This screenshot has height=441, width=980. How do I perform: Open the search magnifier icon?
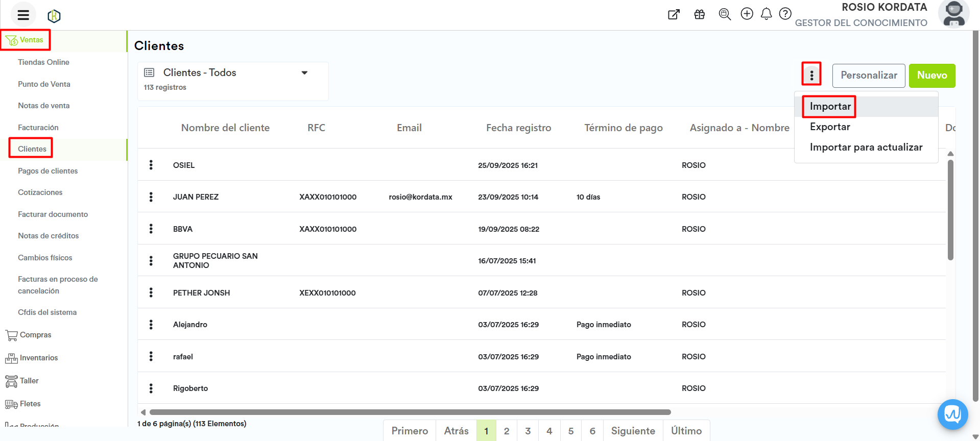click(x=724, y=14)
